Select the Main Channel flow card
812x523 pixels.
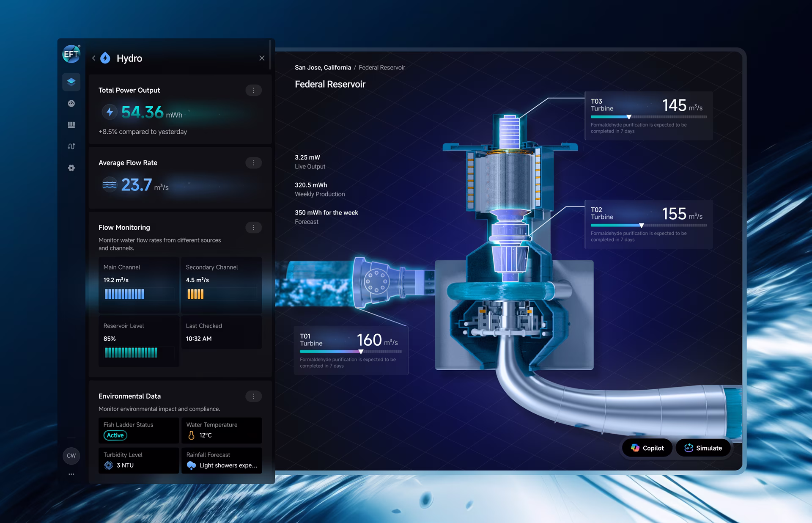click(x=139, y=284)
